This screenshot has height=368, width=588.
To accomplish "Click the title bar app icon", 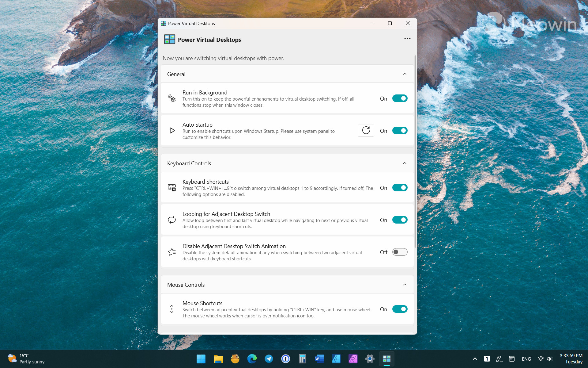I will [164, 23].
